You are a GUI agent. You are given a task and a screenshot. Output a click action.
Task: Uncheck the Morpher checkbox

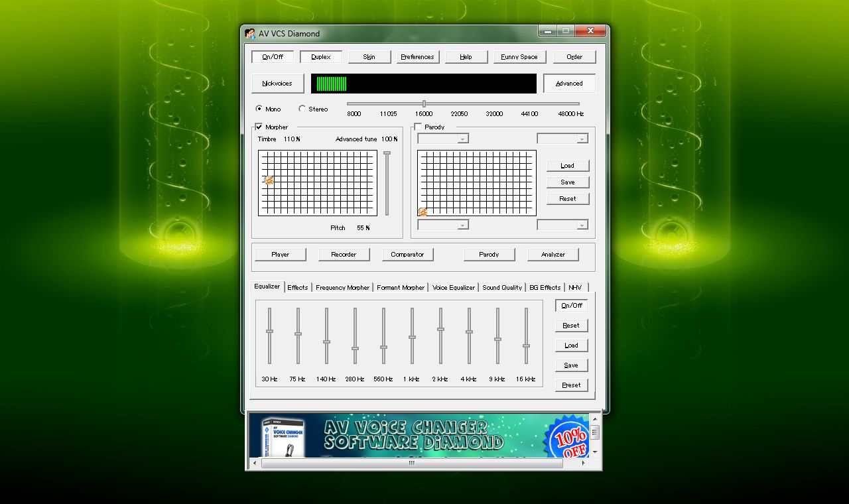[x=259, y=127]
